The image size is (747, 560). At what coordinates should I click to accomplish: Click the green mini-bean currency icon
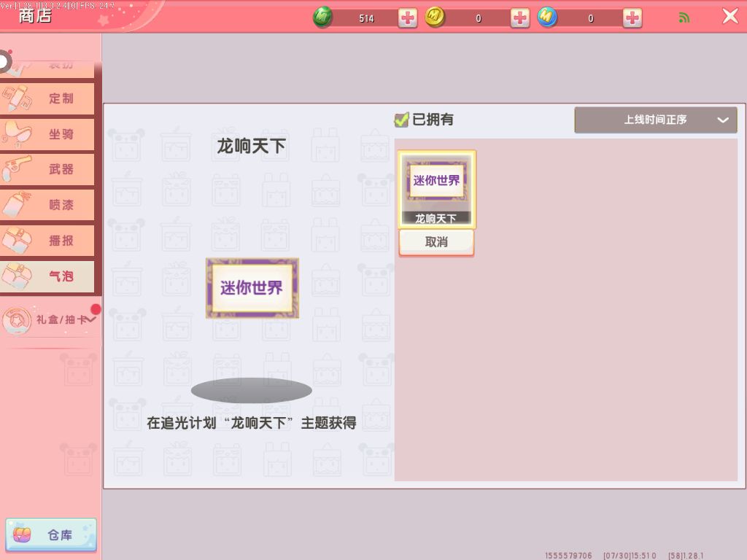click(x=322, y=17)
